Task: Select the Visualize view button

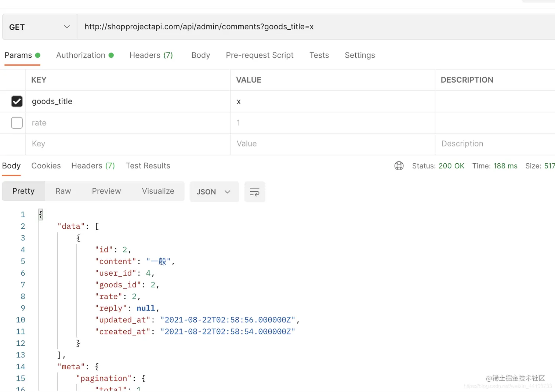Action: pyautogui.click(x=158, y=191)
